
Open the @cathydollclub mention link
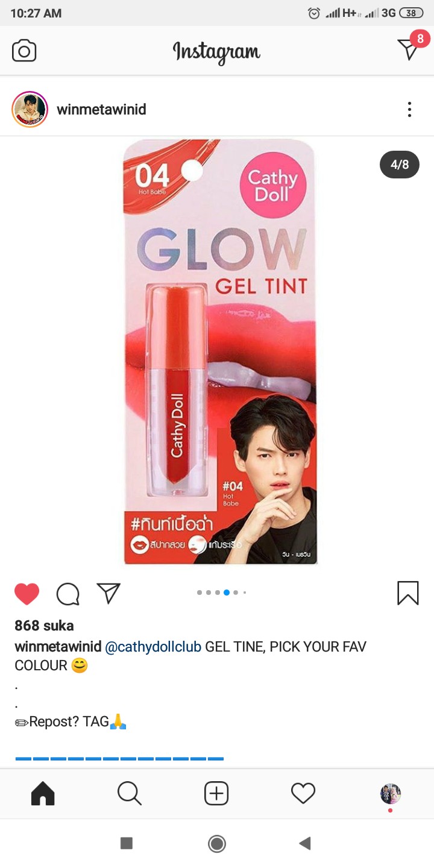[153, 647]
